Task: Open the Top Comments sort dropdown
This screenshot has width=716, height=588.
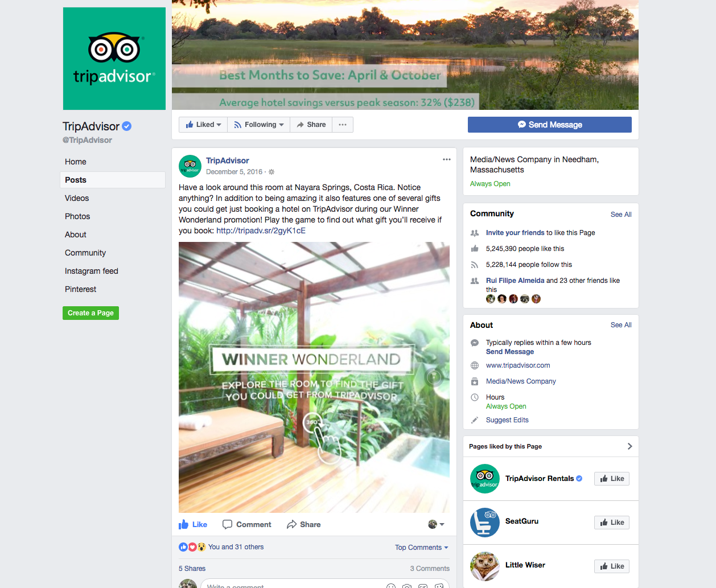Action: click(422, 548)
